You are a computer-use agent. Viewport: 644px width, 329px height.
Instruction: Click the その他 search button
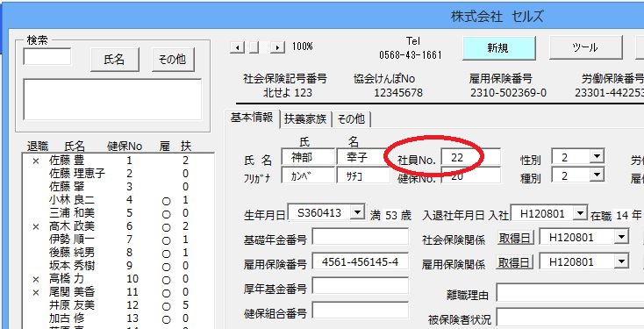173,60
